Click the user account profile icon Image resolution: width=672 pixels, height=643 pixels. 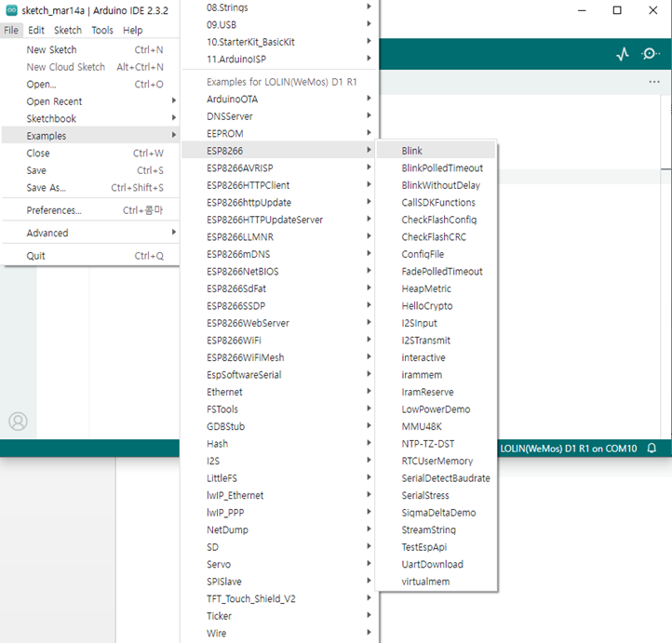pyautogui.click(x=18, y=422)
